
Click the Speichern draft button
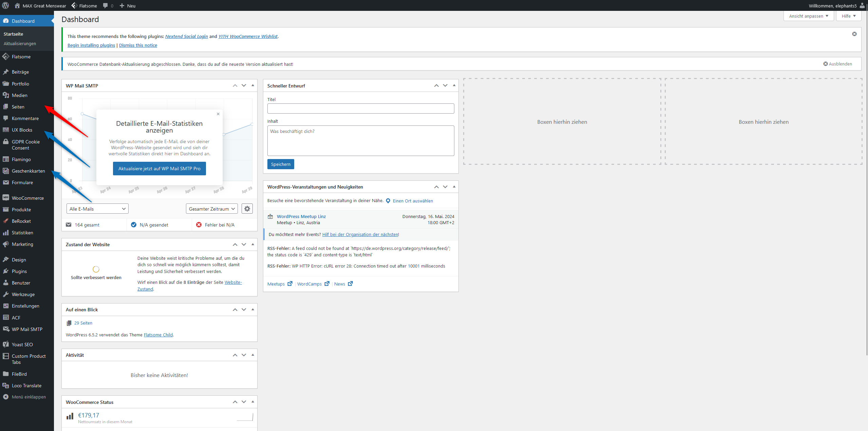click(281, 164)
